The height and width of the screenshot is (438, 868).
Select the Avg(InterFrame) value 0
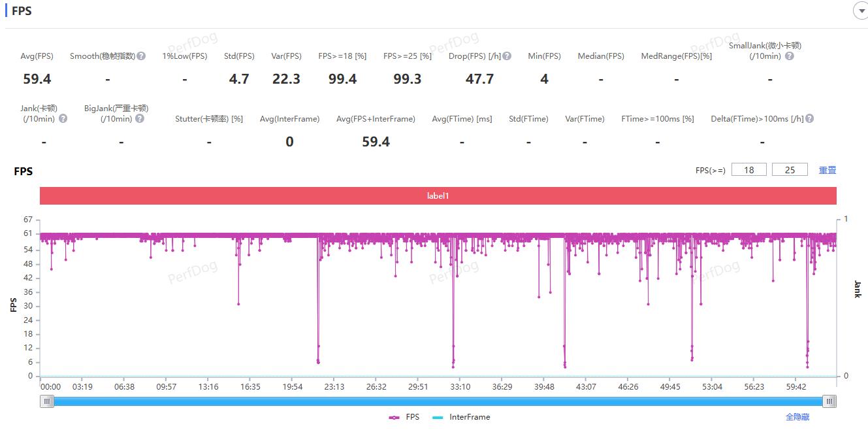click(x=289, y=142)
